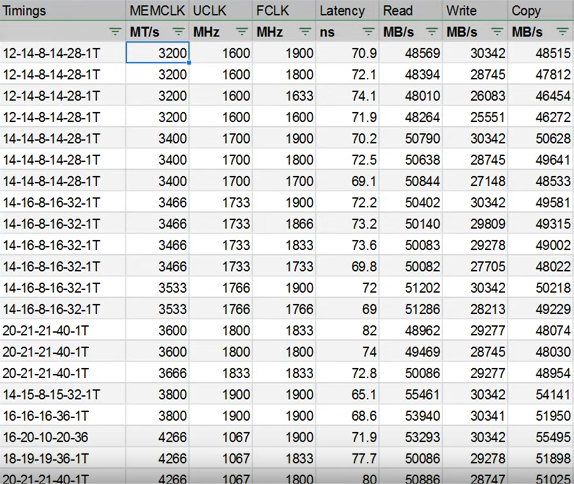Select the 25551 write value cell
Viewport: 574px width, 484px height.
pyautogui.click(x=475, y=117)
